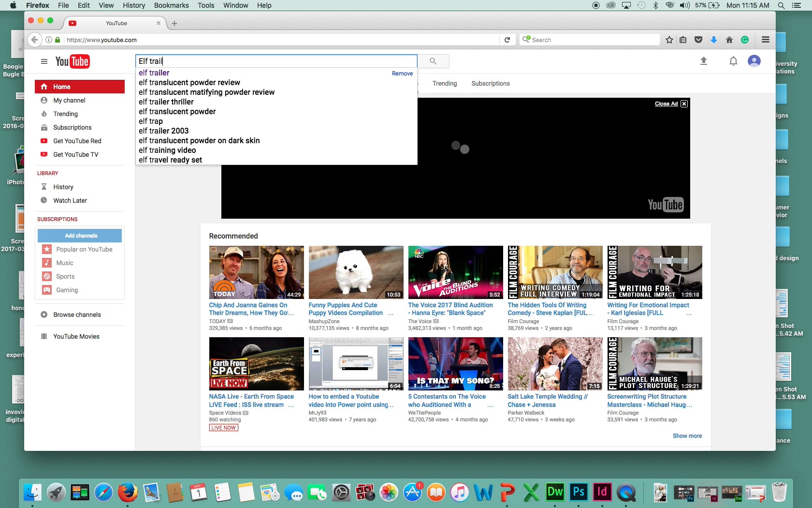Open the History menu in menu bar
The height and width of the screenshot is (508, 812).
point(134,5)
